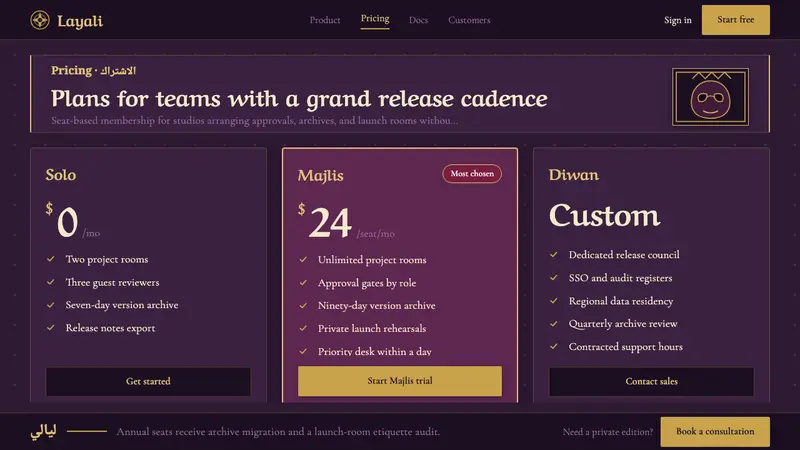800x450 pixels.
Task: Click the 'SSO and audit registers' feature text
Action: pos(620,278)
